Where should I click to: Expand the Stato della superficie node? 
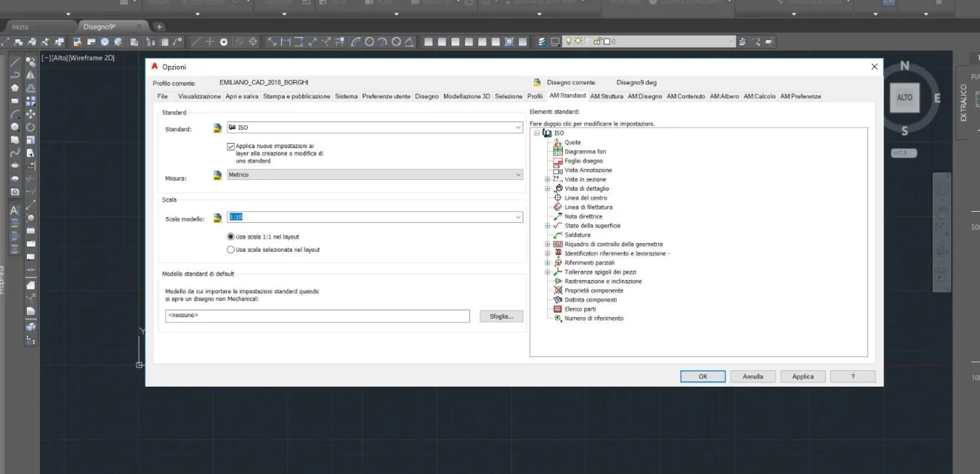548,226
